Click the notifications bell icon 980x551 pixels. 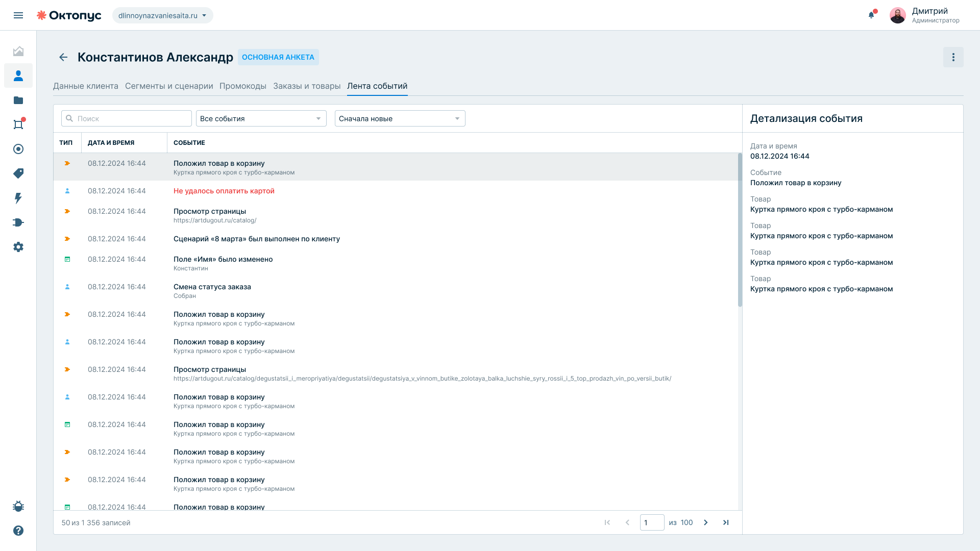pos(871,15)
